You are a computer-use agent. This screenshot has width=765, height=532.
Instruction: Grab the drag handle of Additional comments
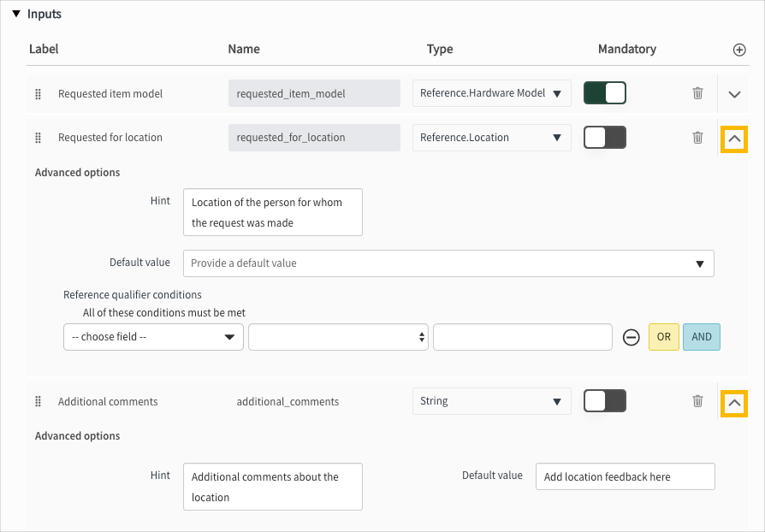(x=38, y=400)
